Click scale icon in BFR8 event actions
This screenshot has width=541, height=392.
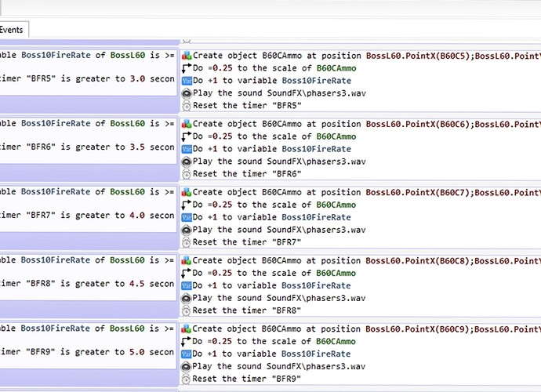click(x=187, y=273)
